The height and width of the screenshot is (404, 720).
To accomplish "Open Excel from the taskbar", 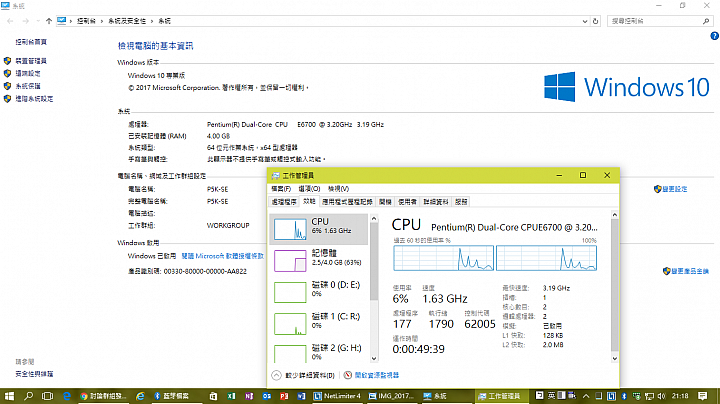I will [x=231, y=396].
